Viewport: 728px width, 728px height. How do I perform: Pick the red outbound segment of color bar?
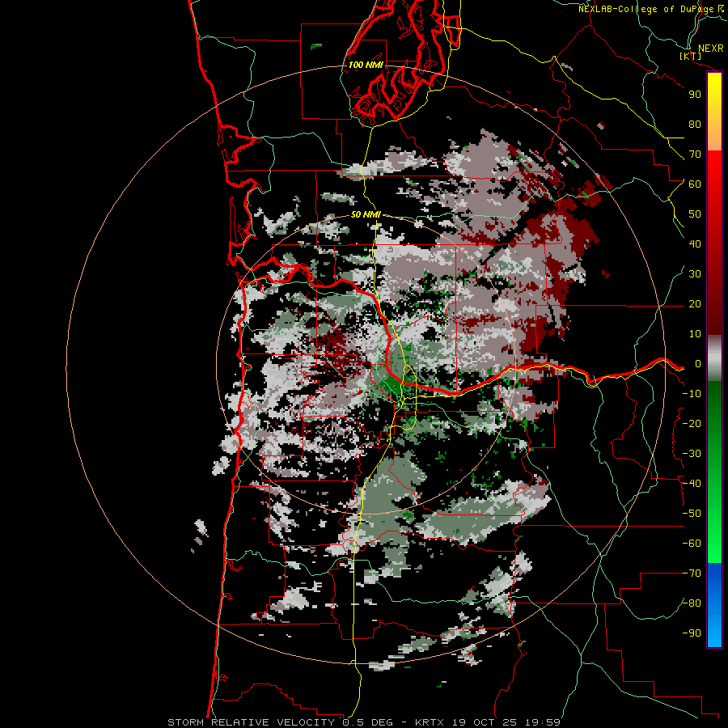(714, 243)
